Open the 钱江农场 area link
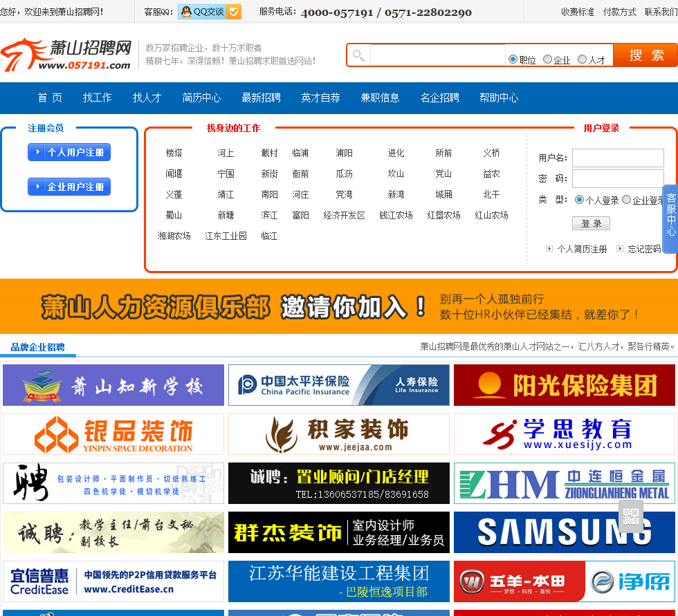 [x=396, y=215]
